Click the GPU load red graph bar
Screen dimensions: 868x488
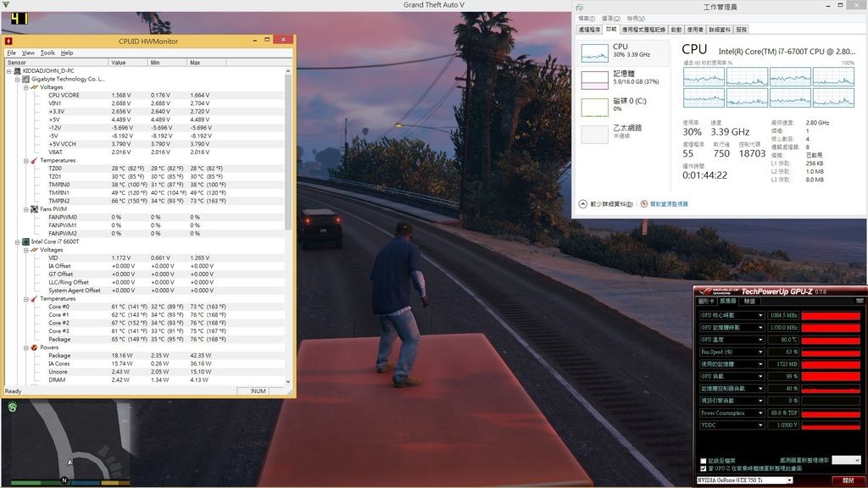(831, 376)
